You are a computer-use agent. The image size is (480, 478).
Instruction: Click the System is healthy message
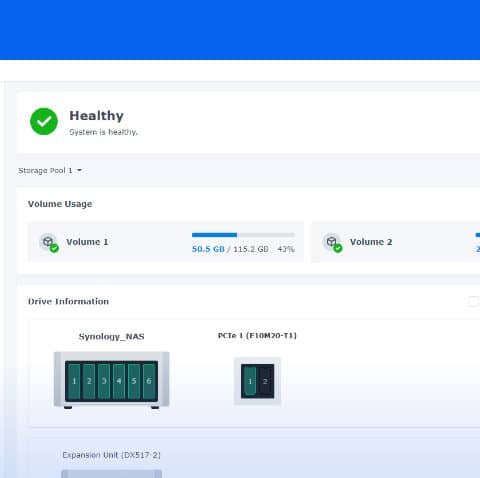pos(103,132)
